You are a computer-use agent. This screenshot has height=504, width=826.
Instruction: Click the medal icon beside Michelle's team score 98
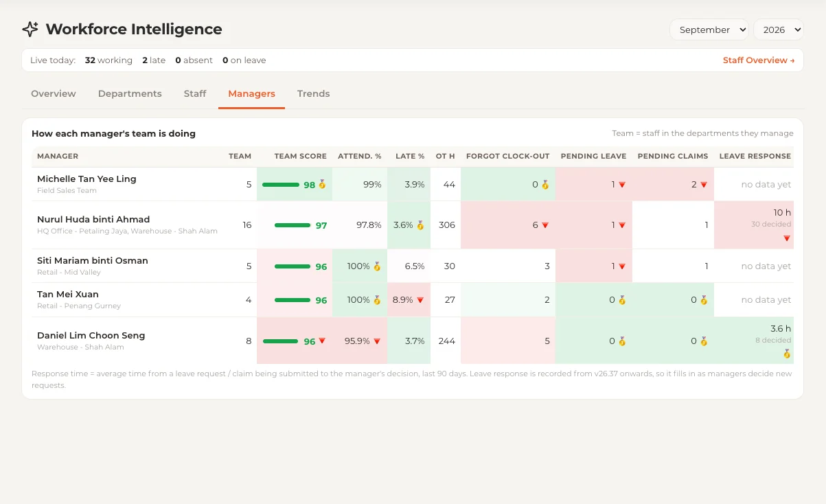pyautogui.click(x=322, y=184)
